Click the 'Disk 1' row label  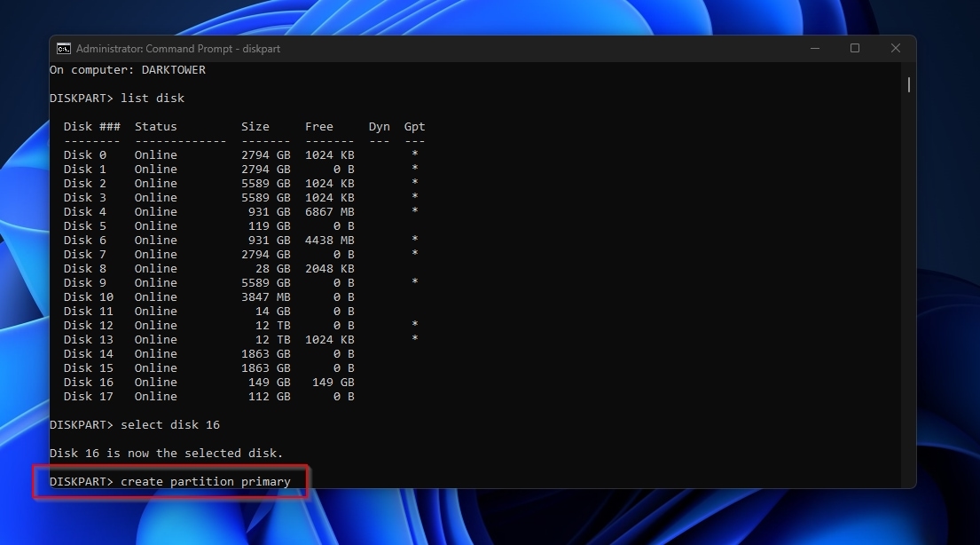(85, 169)
